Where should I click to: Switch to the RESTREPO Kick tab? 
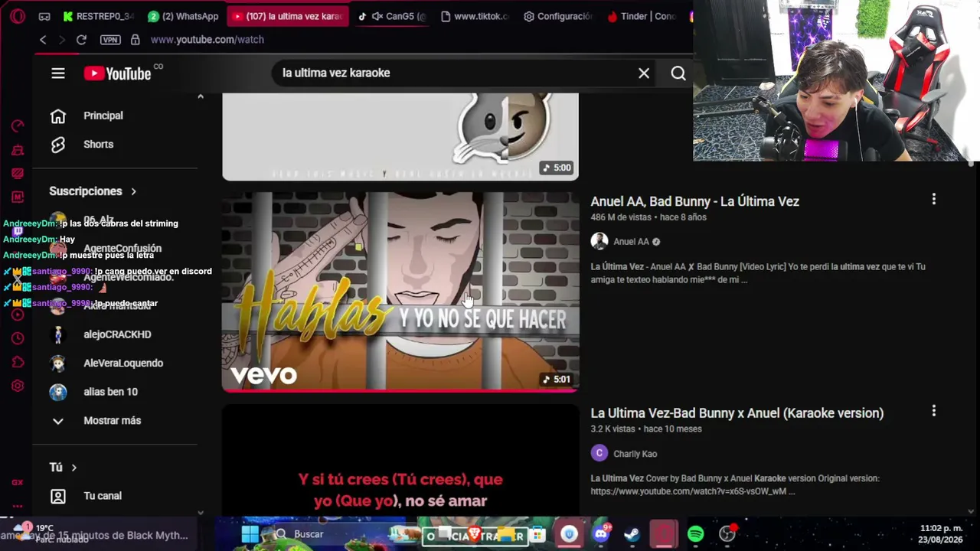[x=98, y=16]
